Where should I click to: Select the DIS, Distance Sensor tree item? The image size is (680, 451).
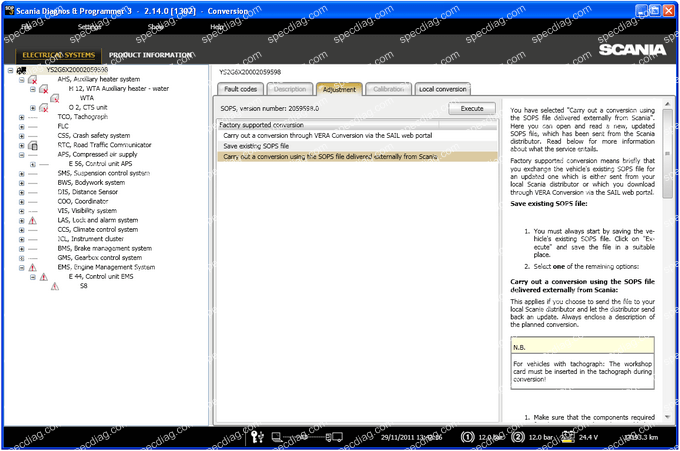88,192
